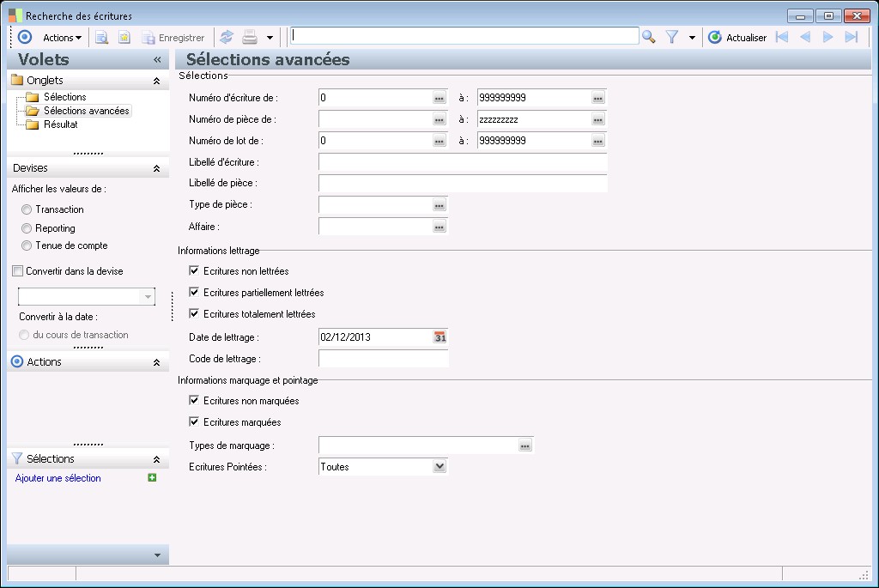Open the Date de lettrage calendar
Image resolution: width=879 pixels, height=588 pixels.
[x=440, y=336]
